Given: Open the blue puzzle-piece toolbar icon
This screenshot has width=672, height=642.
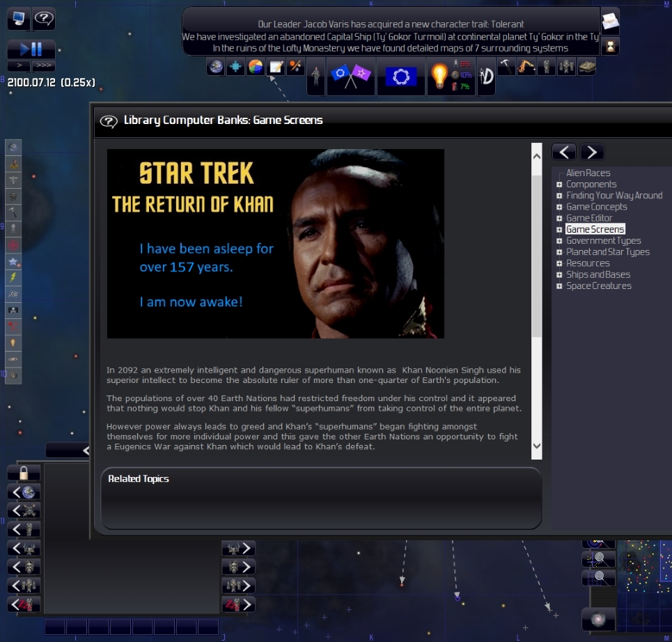Looking at the screenshot, I should 235,67.
